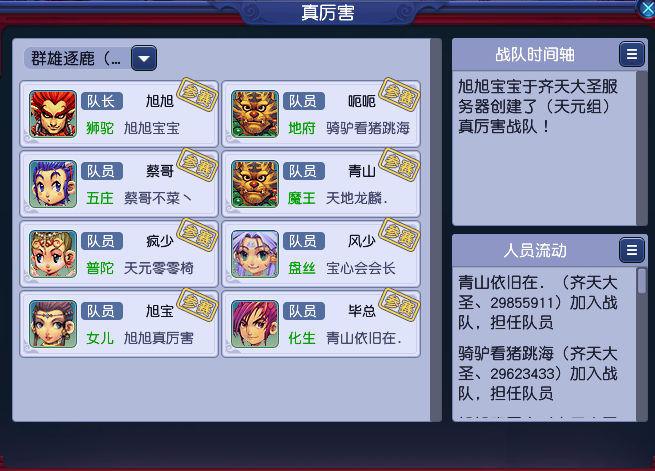Click the 参赛 stamp on 风少's card
Viewport: 655px width, 471px height.
pyautogui.click(x=399, y=235)
